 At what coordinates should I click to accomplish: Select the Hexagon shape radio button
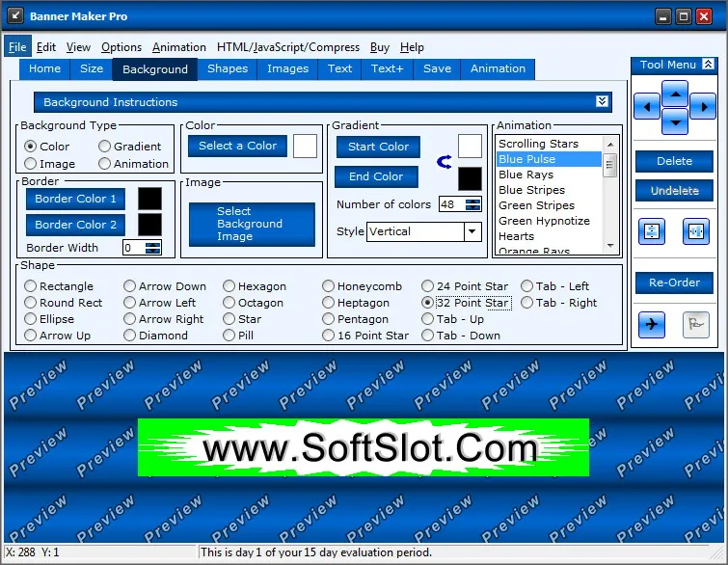tap(255, 286)
